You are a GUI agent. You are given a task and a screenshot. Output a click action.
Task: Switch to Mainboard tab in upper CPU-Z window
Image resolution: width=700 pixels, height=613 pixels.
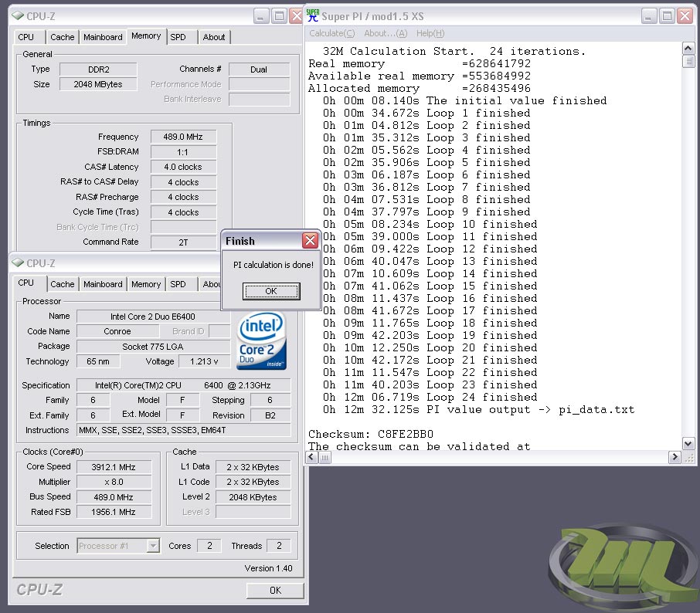coord(103,37)
